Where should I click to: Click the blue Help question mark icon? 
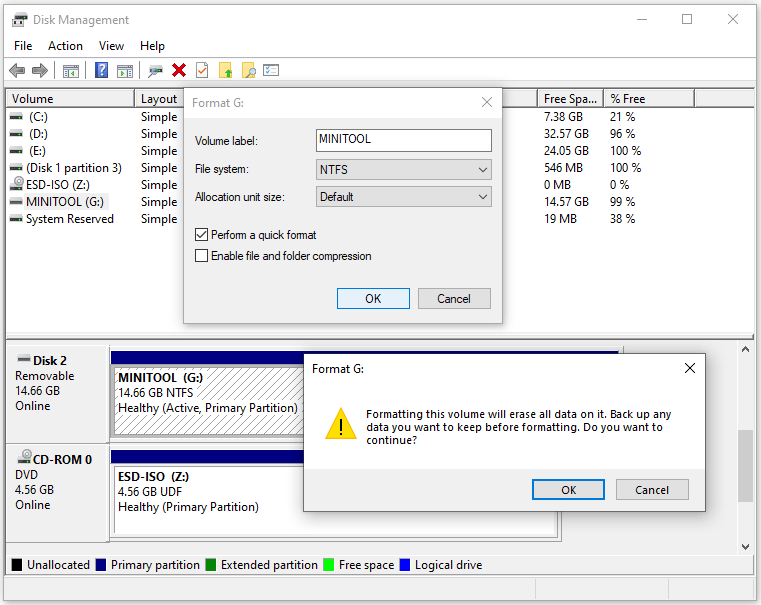[x=101, y=70]
